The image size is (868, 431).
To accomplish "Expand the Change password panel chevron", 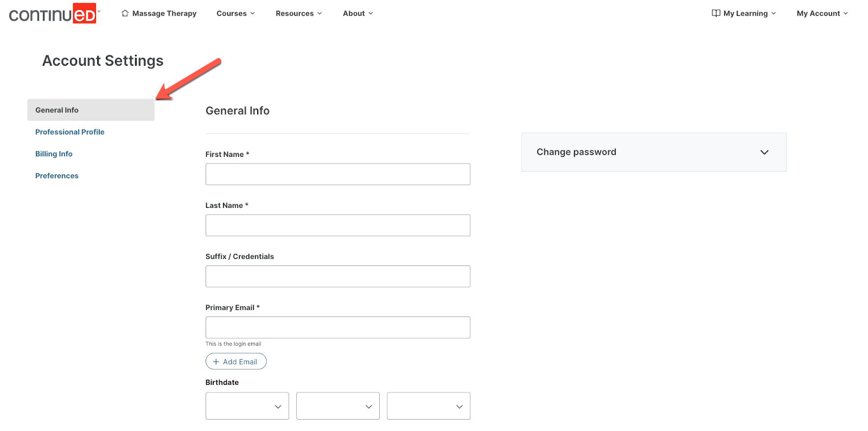I will tap(764, 152).
